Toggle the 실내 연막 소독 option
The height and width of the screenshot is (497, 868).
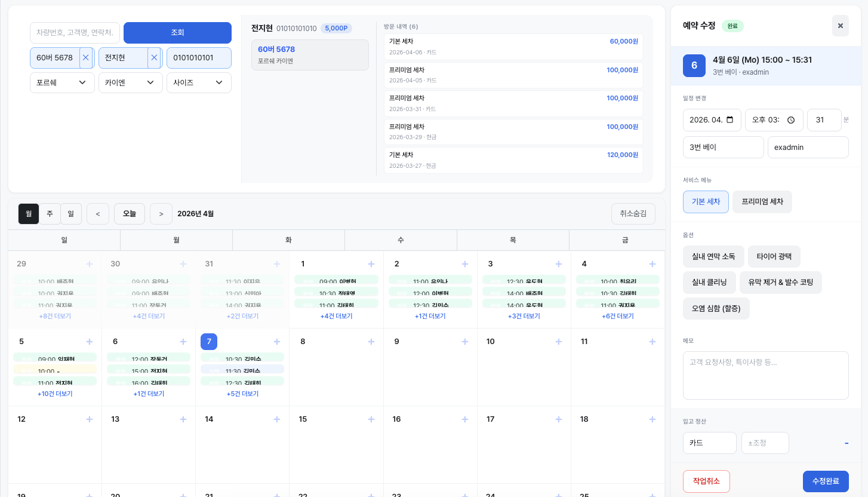tap(713, 256)
